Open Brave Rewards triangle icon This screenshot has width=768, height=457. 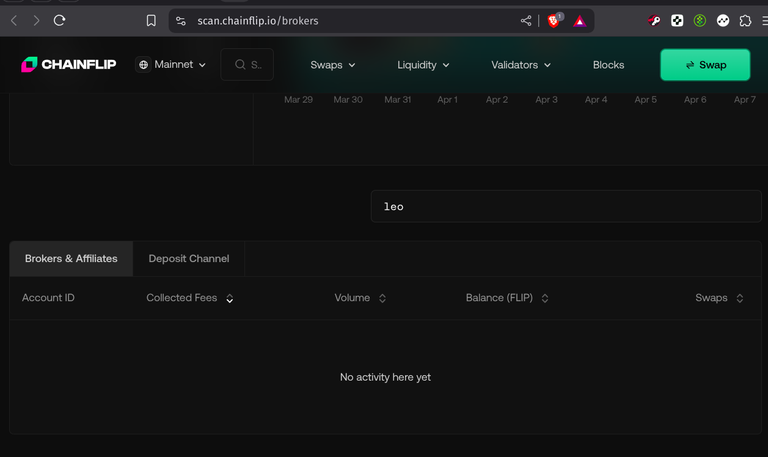pos(579,21)
